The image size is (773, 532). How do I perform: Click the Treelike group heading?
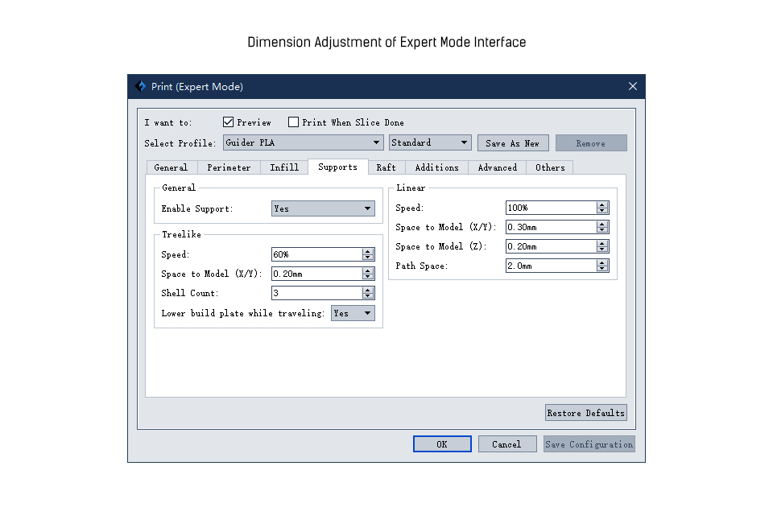(x=181, y=234)
